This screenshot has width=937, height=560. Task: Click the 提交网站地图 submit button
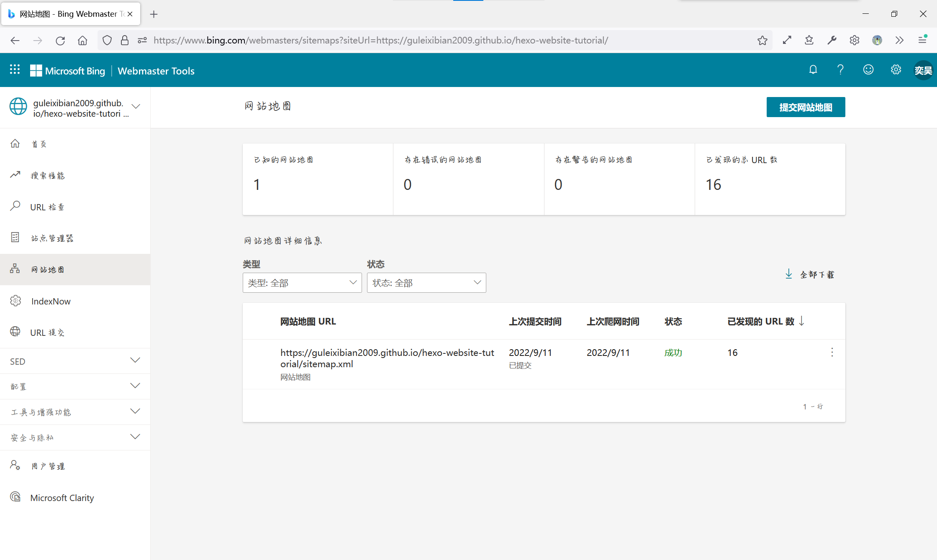[805, 107]
